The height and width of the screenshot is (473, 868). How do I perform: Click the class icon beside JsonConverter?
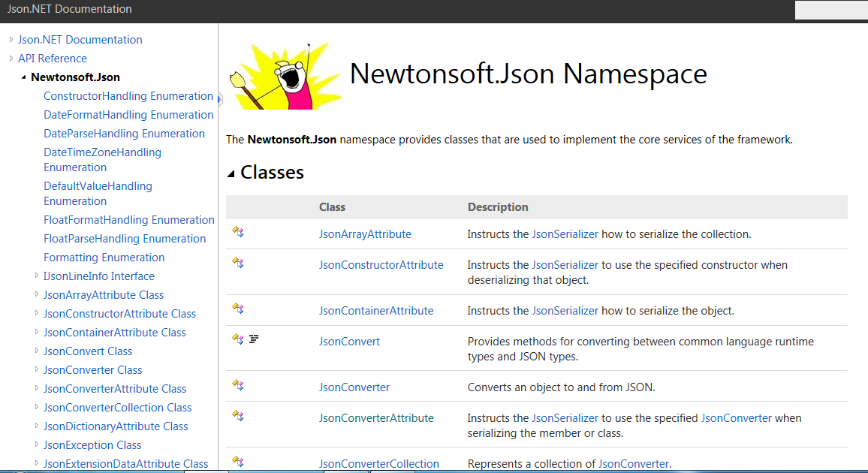[x=238, y=385]
